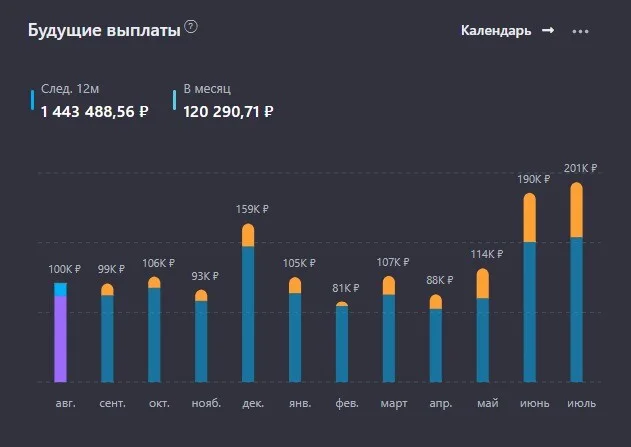Click the След. 12м total amount
This screenshot has height=447, width=631.
tap(95, 111)
